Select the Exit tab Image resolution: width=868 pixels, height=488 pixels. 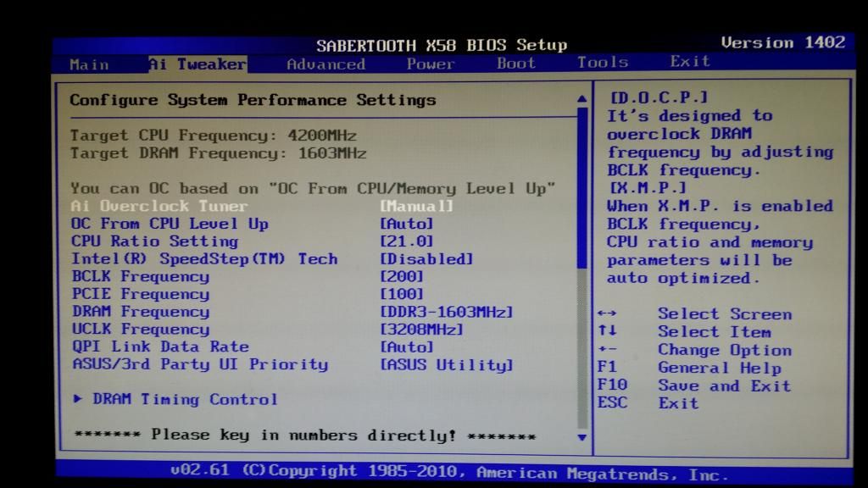690,61
